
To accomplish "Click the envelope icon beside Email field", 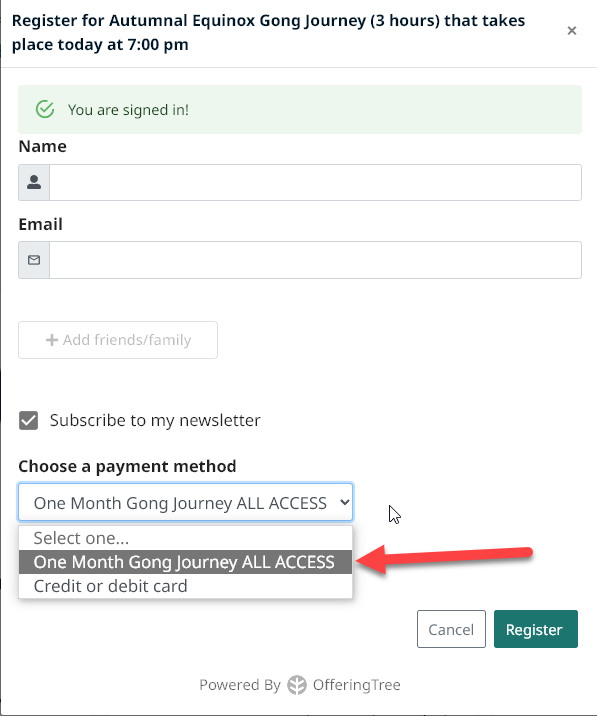I will pos(34,260).
